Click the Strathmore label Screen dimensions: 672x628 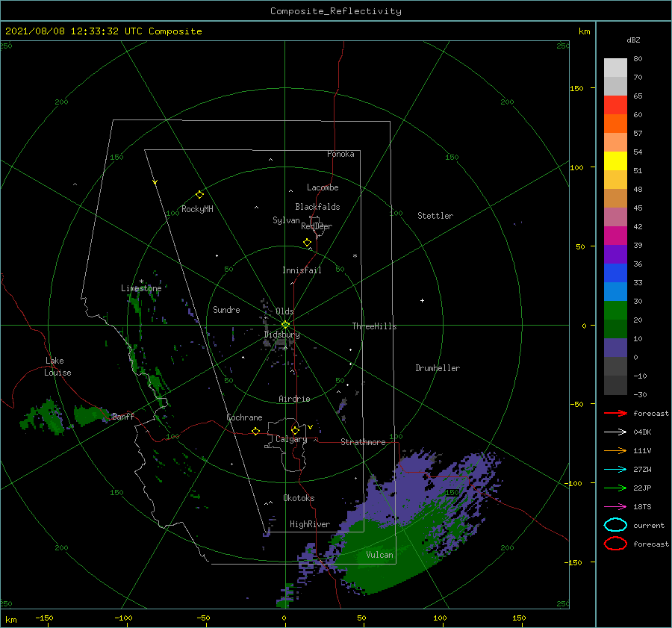tap(363, 442)
